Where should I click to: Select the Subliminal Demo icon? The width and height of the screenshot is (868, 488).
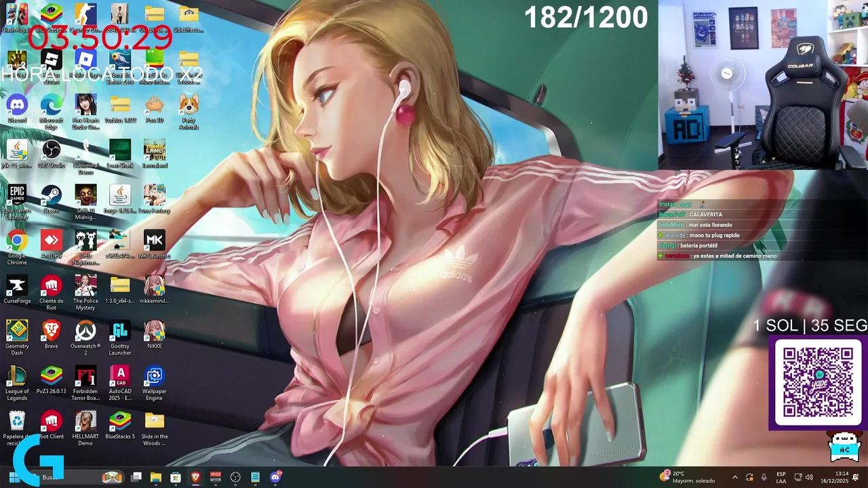[x=86, y=157]
